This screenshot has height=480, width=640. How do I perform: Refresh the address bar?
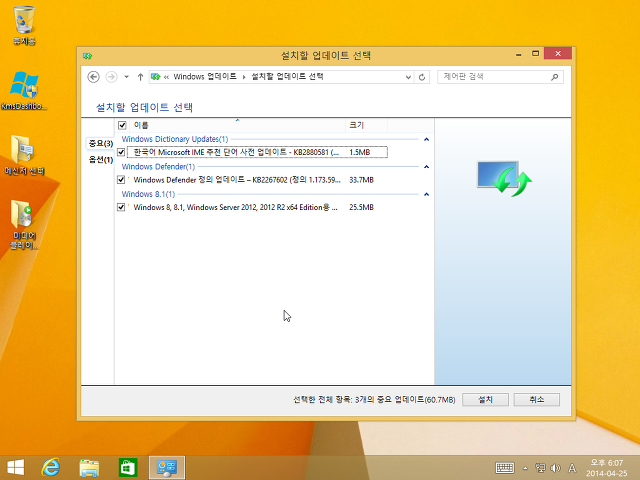click(422, 77)
